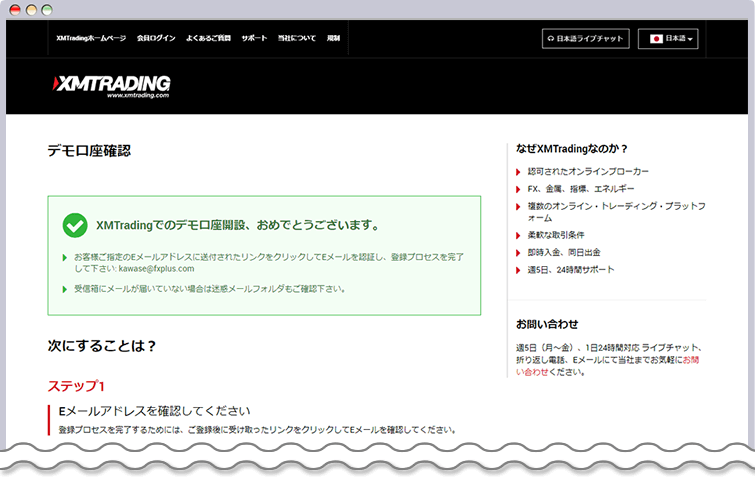Click the congratulation message heading
Screen dimensions: 755x477
point(238,225)
